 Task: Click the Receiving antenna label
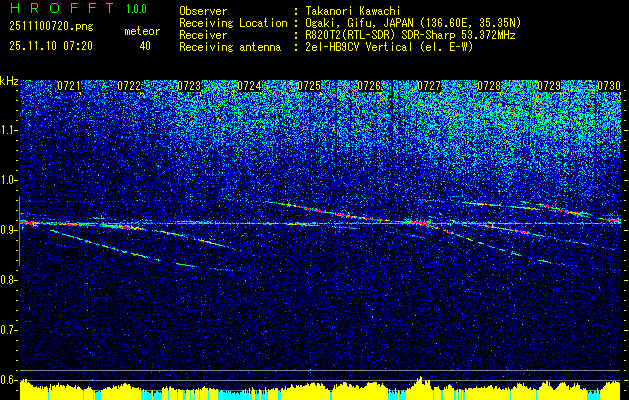click(x=230, y=47)
